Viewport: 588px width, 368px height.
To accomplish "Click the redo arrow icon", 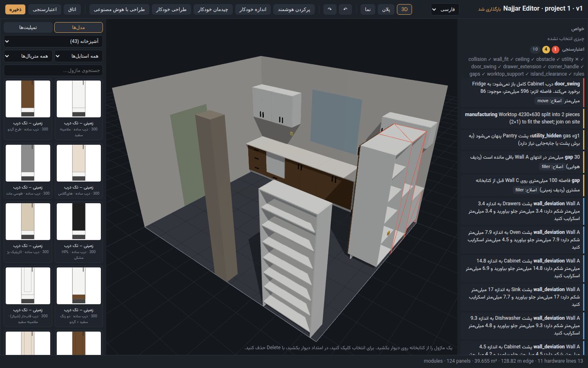I will 330,9.
